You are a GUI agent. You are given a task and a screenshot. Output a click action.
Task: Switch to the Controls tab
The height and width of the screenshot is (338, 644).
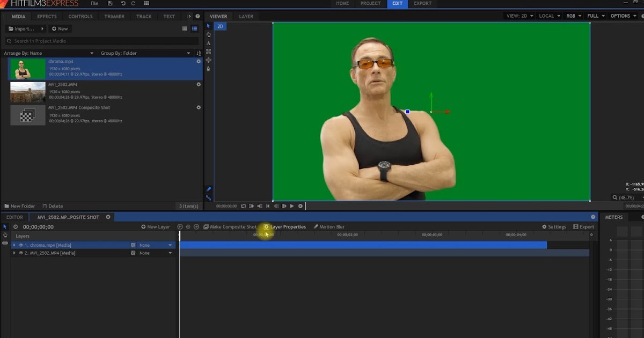(80, 17)
